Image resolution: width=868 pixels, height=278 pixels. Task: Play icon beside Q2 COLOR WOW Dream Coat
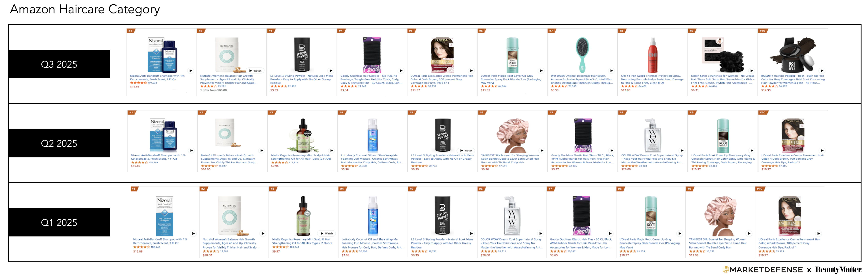(682, 150)
